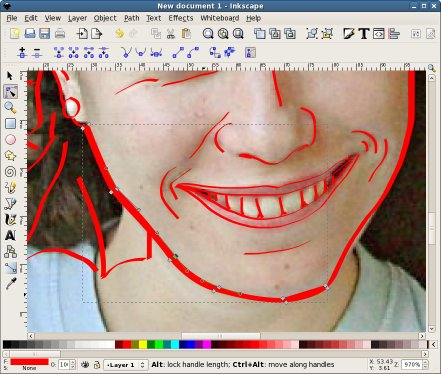
Task: Expand the color palette menu arrow
Action: (x=433, y=344)
